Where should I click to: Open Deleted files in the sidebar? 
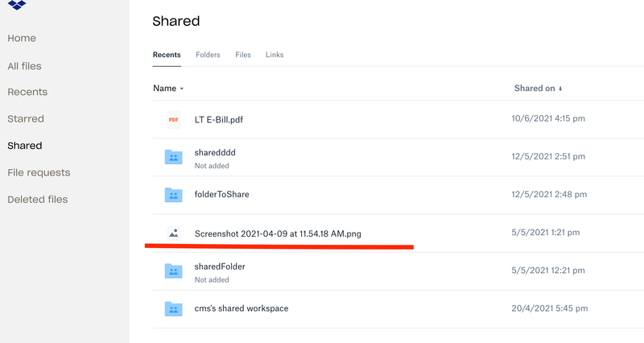(x=38, y=199)
